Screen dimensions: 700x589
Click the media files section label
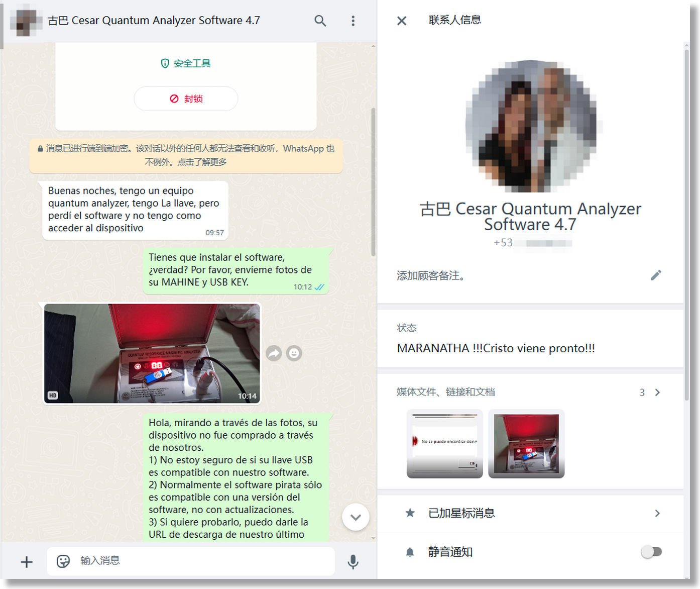(x=445, y=392)
